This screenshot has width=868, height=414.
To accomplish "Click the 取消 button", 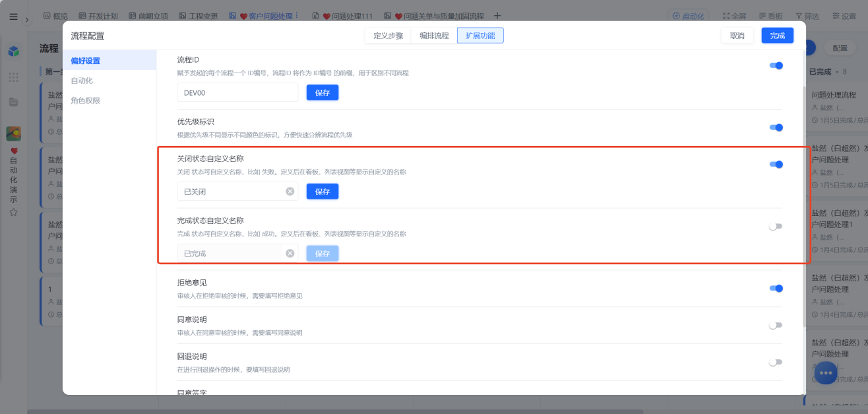I will point(737,36).
